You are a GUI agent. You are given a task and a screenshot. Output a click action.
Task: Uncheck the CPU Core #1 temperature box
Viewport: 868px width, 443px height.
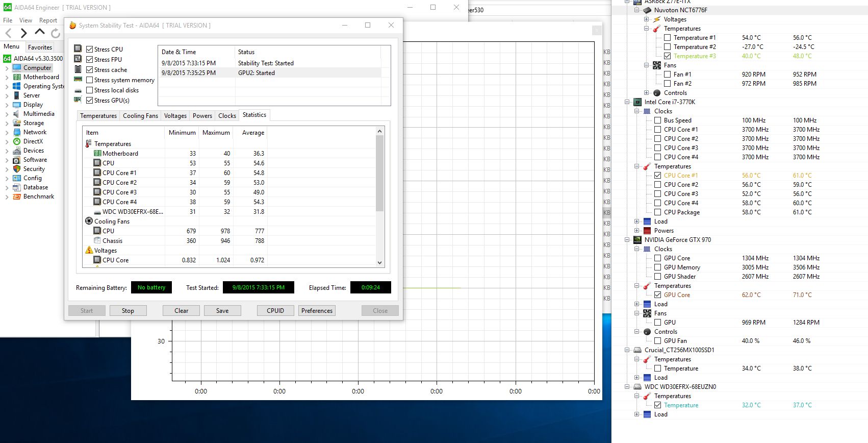pyautogui.click(x=657, y=176)
